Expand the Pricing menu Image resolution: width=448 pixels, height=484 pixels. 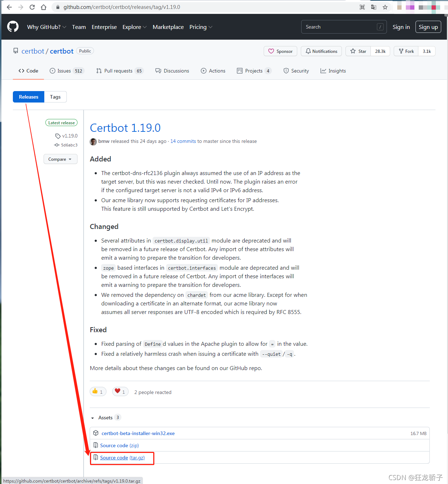(201, 27)
